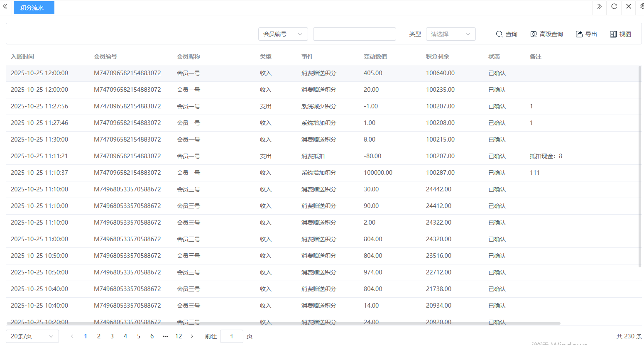The image size is (644, 345).
Task: Click the 查询 search button
Action: tap(507, 34)
